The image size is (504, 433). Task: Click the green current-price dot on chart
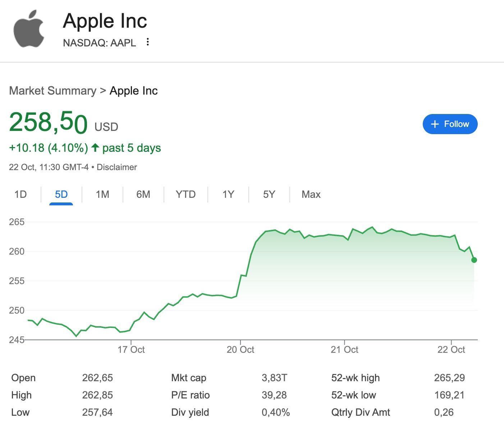click(x=474, y=260)
